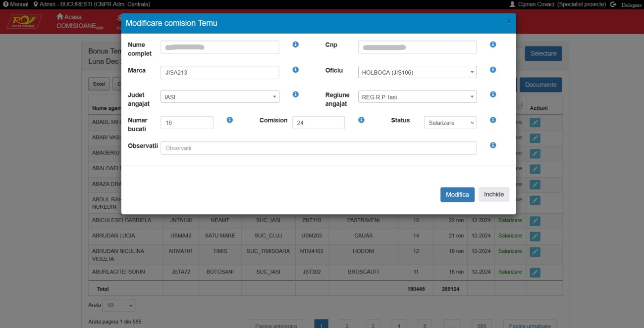Click info icon next to Status dropdown

point(493,120)
